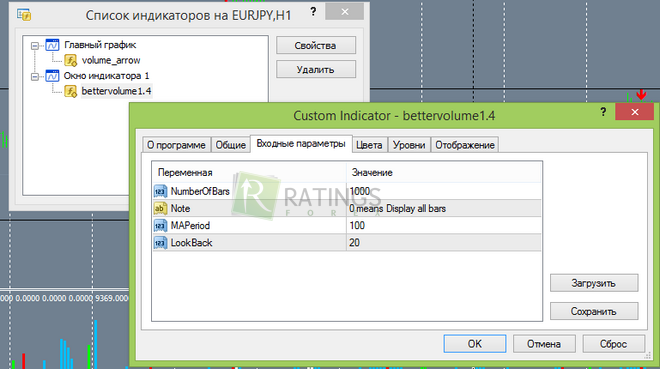Collapse the Главный график tree node
The width and height of the screenshot is (660, 369).
(x=35, y=45)
